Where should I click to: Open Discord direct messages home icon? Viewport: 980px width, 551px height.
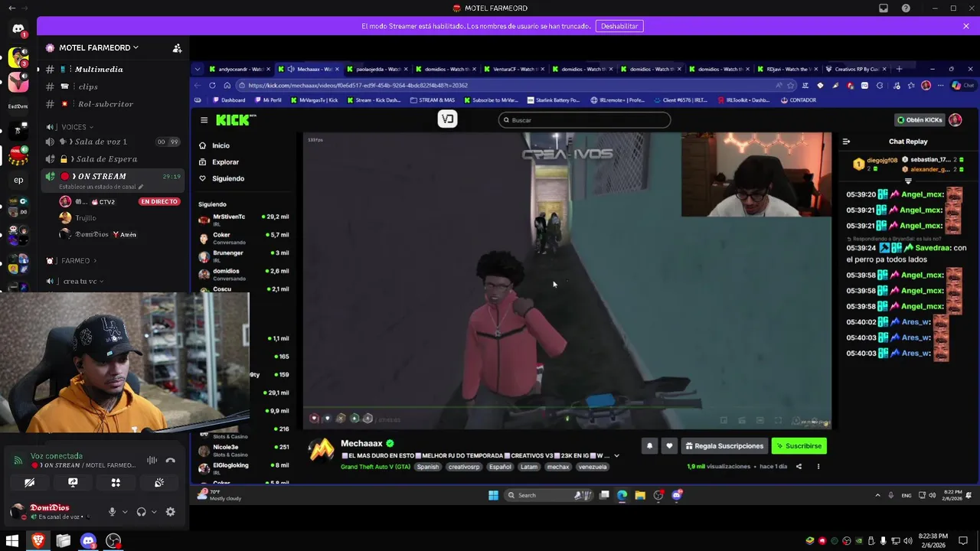click(x=18, y=29)
